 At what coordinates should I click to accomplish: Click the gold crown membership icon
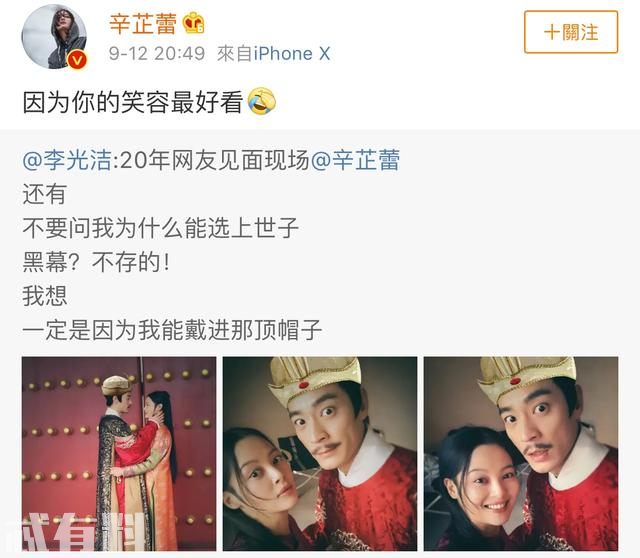point(193,23)
